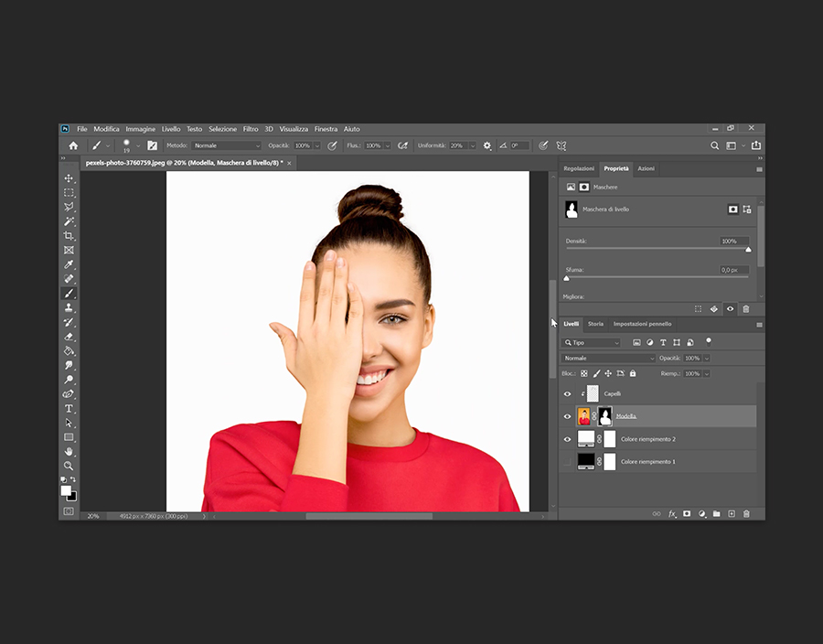
Task: Open search magnifier in options bar
Action: 714,145
